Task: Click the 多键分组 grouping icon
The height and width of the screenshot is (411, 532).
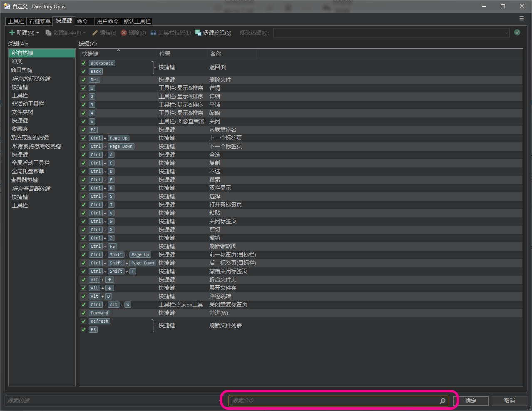Action: [199, 32]
